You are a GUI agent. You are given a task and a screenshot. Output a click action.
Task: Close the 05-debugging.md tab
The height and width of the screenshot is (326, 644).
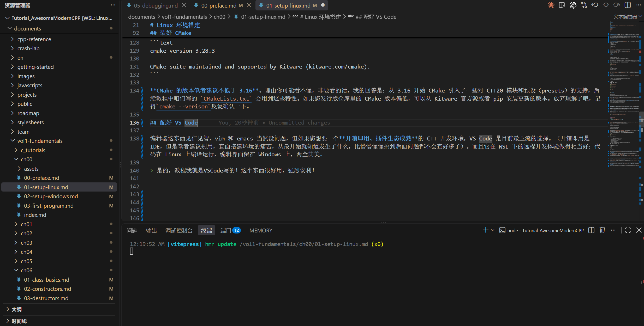pos(184,5)
